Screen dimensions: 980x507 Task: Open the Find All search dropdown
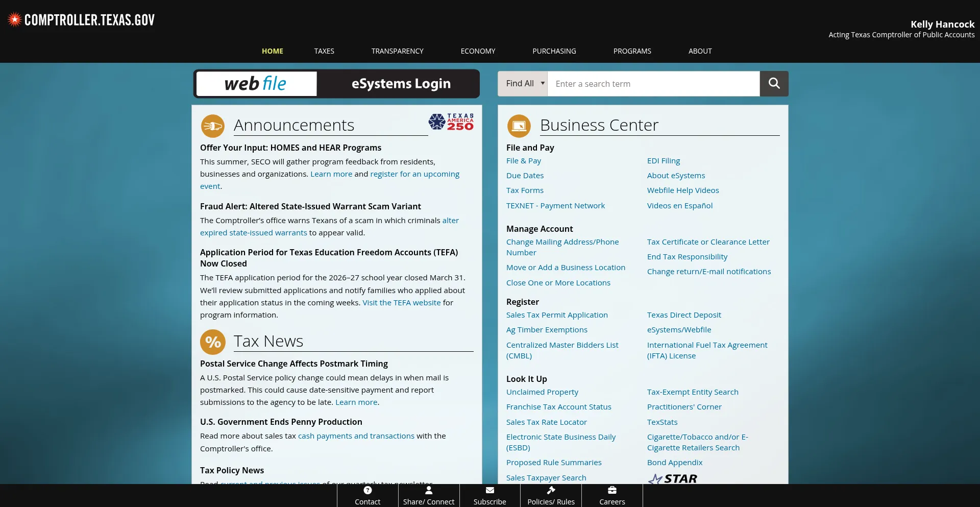[x=523, y=84]
